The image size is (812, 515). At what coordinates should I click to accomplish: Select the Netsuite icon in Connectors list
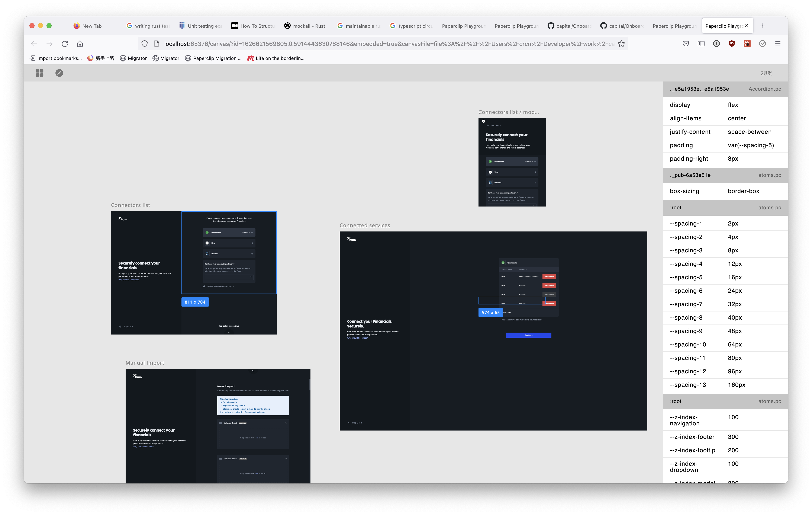pyautogui.click(x=207, y=253)
